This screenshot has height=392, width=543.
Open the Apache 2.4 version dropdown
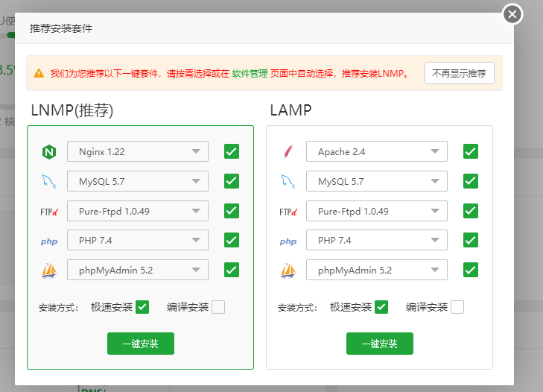coord(377,151)
